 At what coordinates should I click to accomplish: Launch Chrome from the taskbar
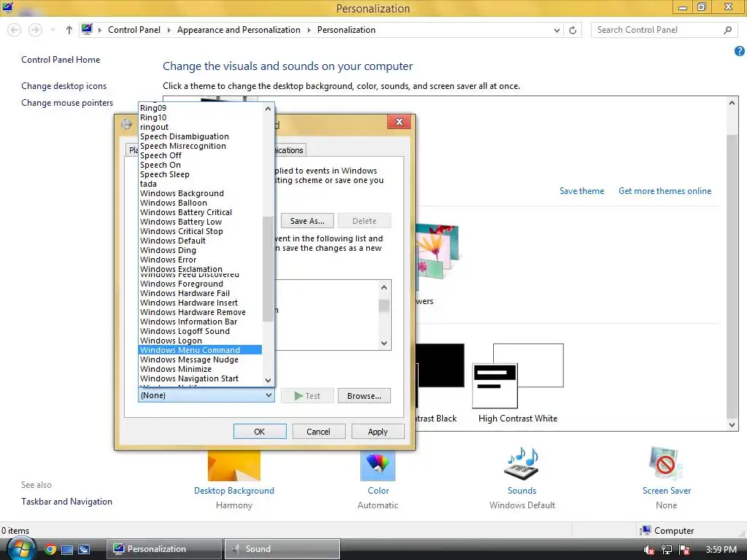[50, 549]
